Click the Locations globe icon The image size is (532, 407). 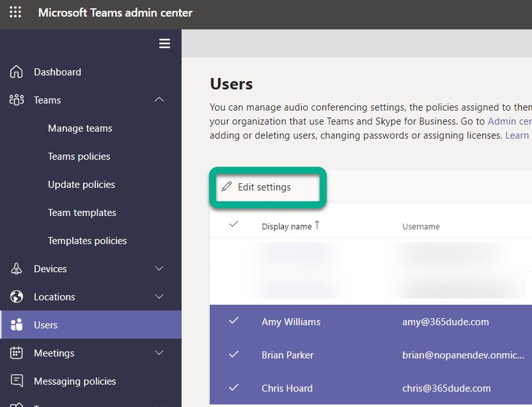click(x=17, y=297)
